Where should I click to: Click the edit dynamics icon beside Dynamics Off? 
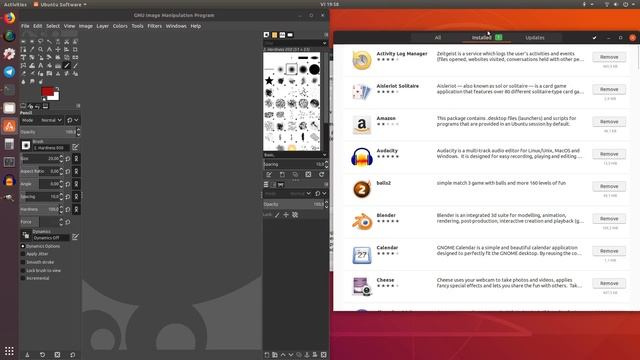(x=76, y=237)
